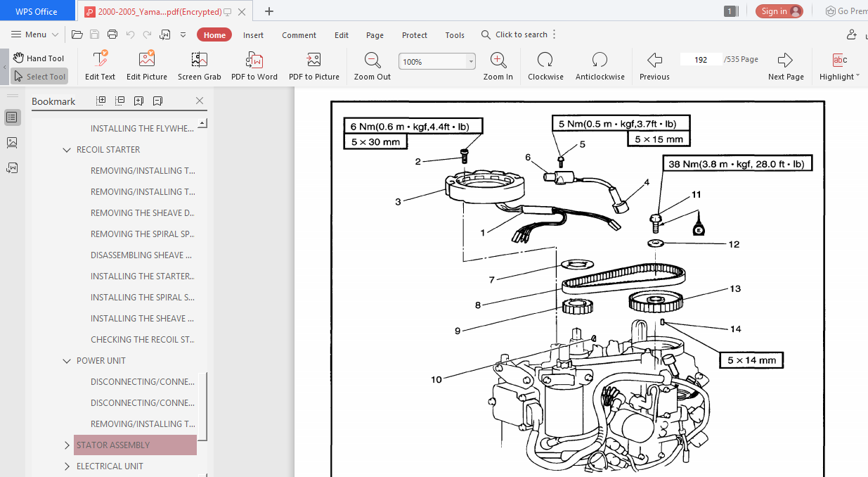
Task: Switch to the Home tab
Action: (x=214, y=35)
